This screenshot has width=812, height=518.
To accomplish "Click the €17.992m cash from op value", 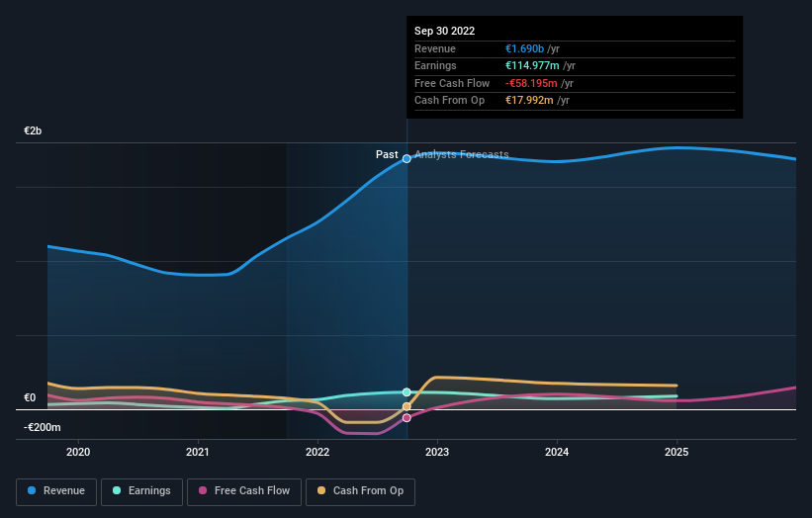I will (x=529, y=101).
